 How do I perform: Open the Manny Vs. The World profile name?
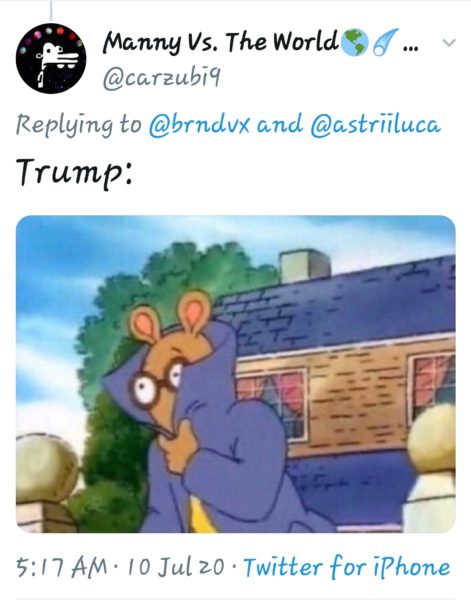click(221, 42)
